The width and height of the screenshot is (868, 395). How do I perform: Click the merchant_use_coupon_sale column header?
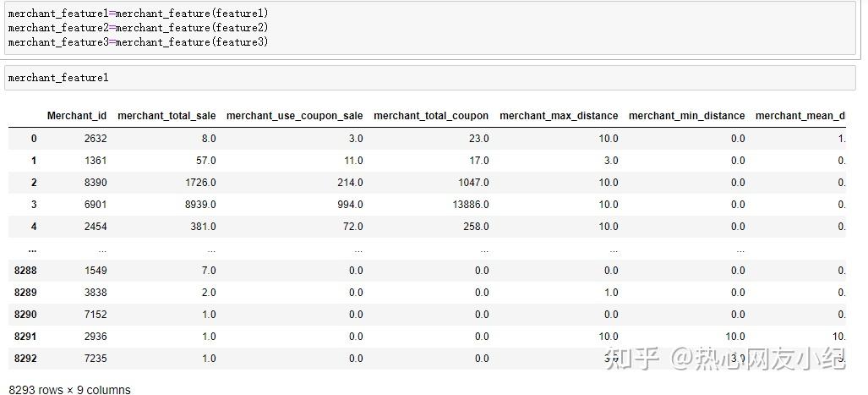point(294,116)
